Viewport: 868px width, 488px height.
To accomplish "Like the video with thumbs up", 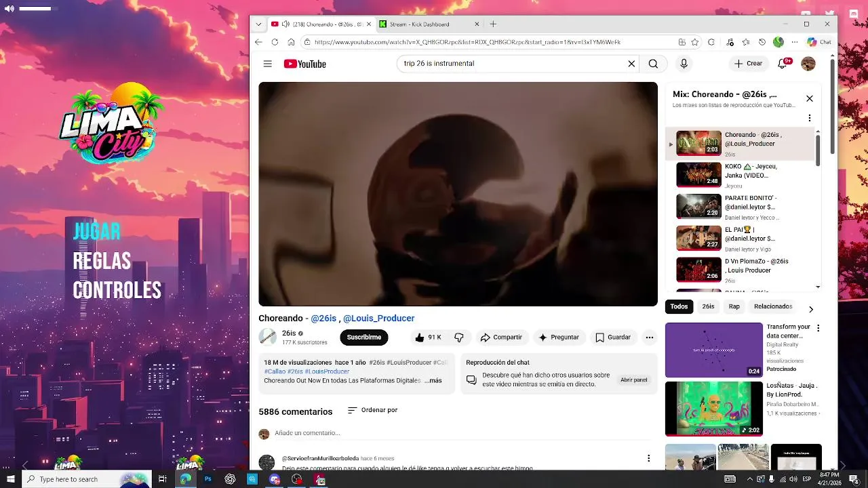I will (428, 337).
